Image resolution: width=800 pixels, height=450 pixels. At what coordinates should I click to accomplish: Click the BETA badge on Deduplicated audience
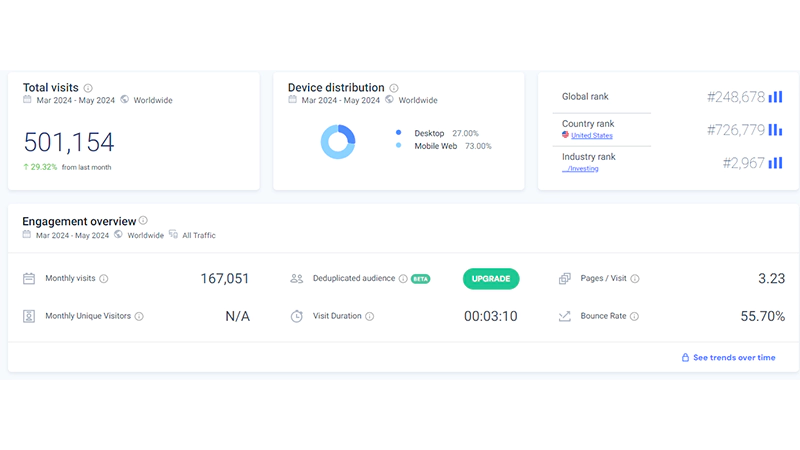pos(421,279)
